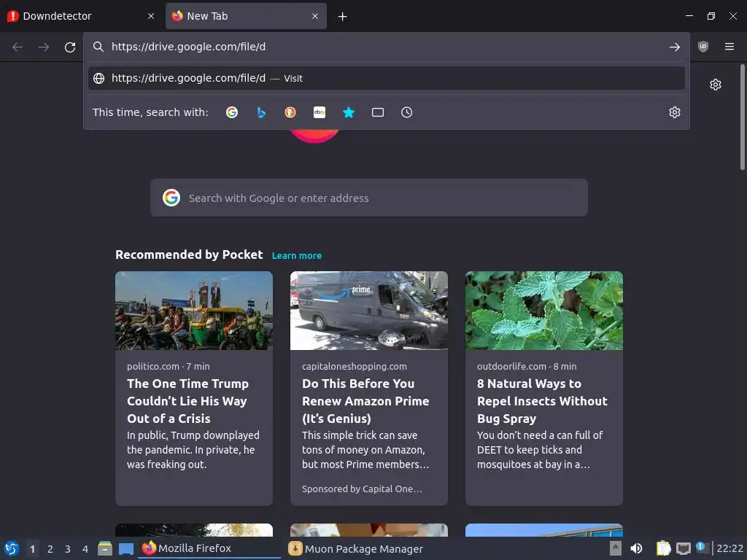
Task: Open the Pocket Learn more link
Action: click(296, 256)
